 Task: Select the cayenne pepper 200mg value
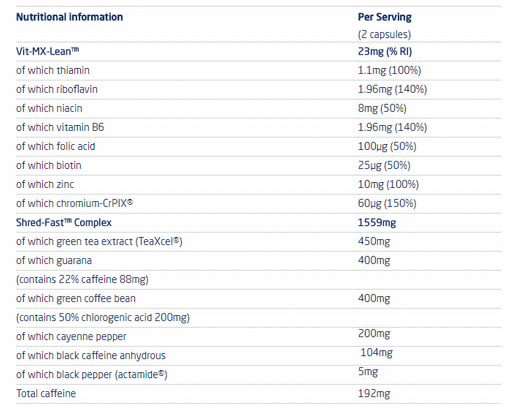coord(374,334)
